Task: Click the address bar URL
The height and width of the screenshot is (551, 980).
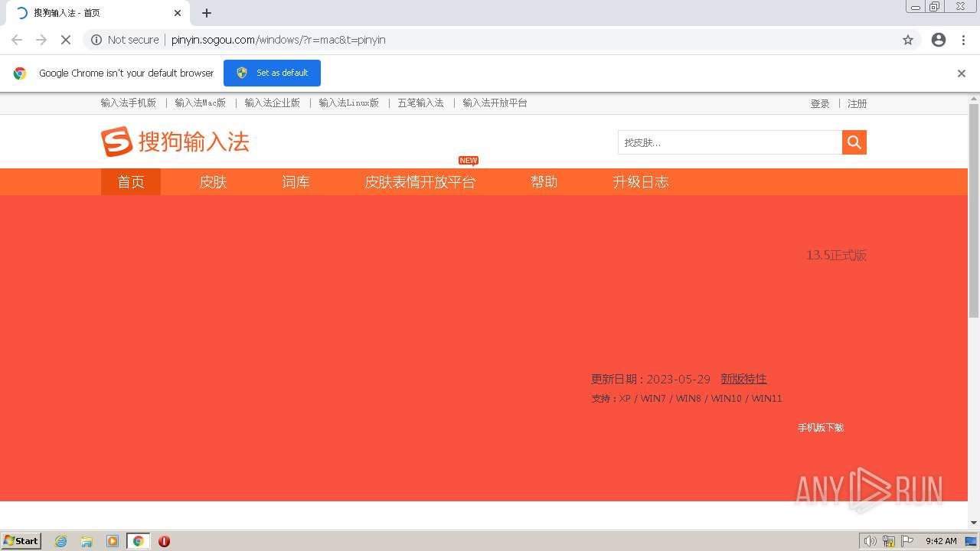Action: (x=279, y=40)
